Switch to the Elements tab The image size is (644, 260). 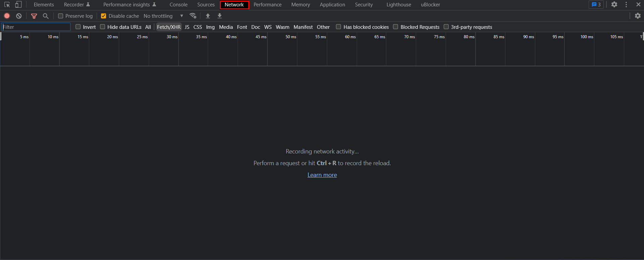[x=44, y=5]
